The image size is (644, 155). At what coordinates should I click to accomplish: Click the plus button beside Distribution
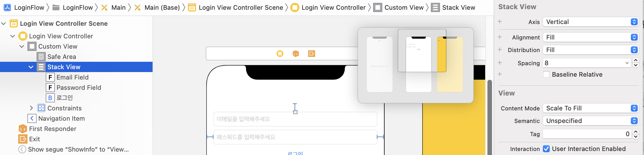pos(500,49)
